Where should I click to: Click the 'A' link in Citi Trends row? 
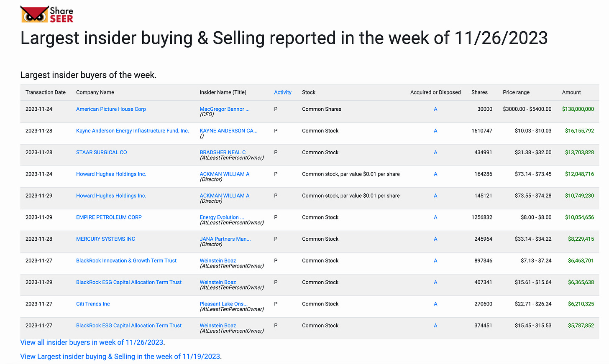tap(435, 304)
